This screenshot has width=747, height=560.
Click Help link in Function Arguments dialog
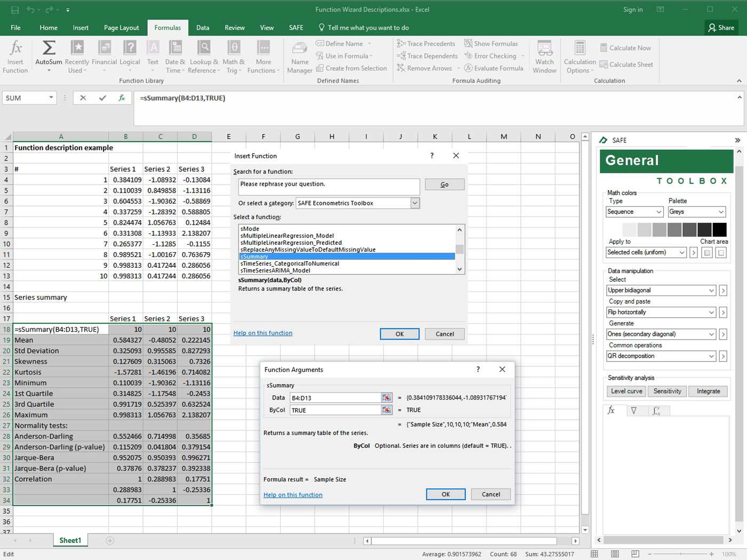[293, 495]
